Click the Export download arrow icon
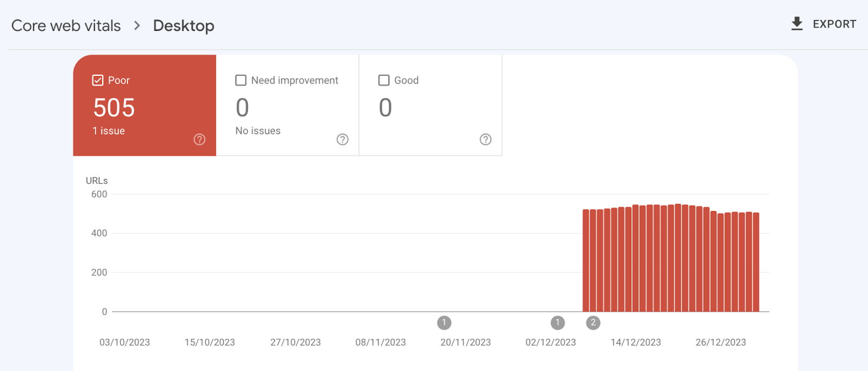Viewport: 868px width, 371px height. [796, 24]
